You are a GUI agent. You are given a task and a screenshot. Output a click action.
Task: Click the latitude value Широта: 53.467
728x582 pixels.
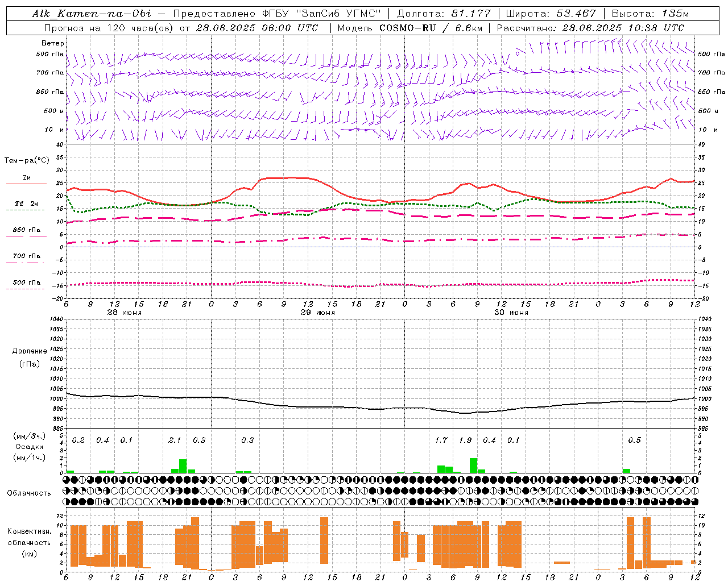pos(551,14)
